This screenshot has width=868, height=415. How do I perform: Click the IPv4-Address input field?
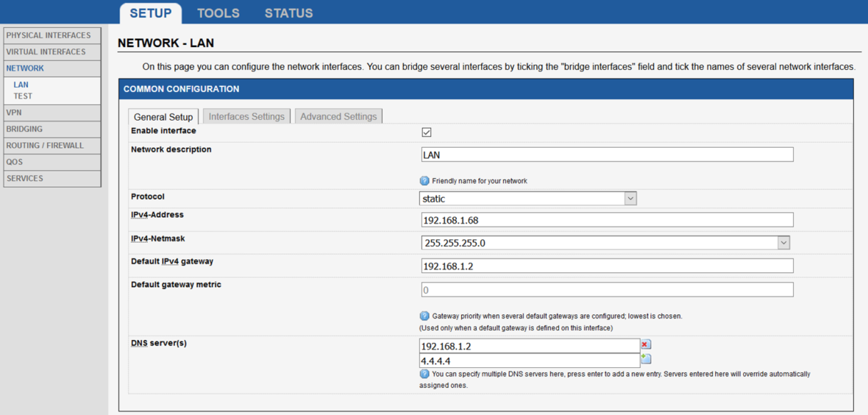click(x=607, y=220)
